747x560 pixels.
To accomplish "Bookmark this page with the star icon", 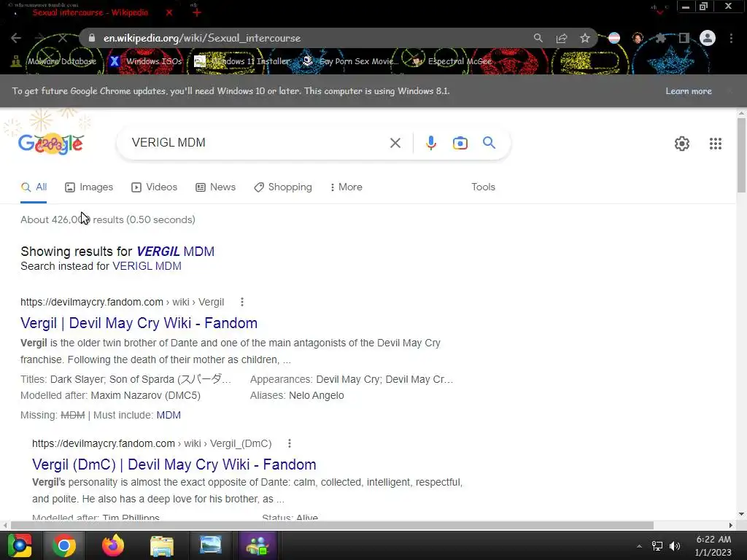I will (585, 38).
